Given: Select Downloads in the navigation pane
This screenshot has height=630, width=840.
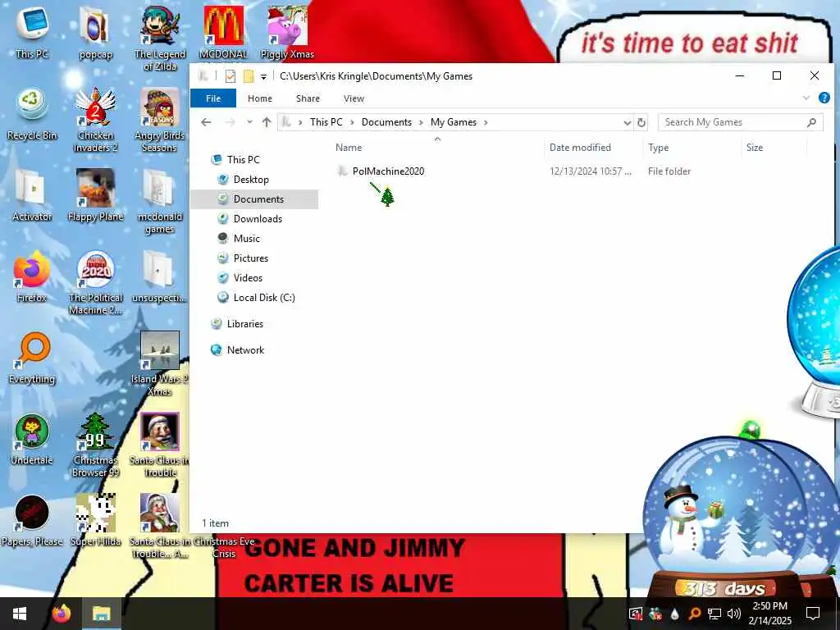Looking at the screenshot, I should point(257,218).
